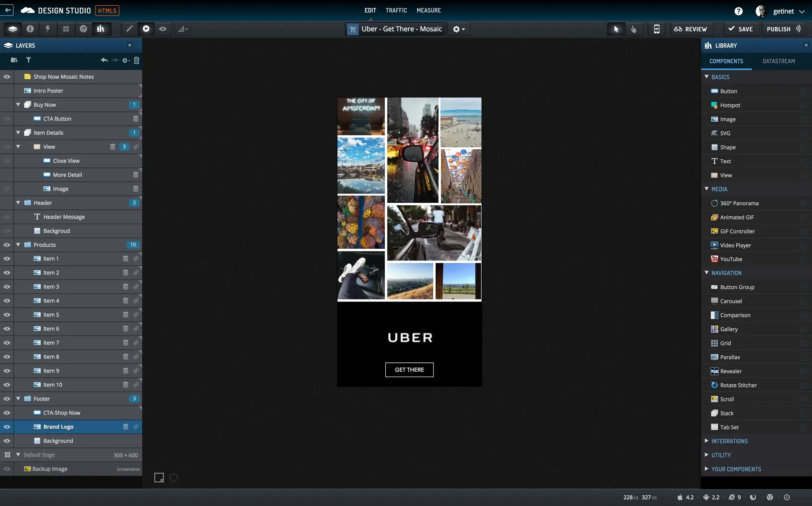This screenshot has height=506, width=812.
Task: Click the lightning bolt actions icon
Action: click(48, 29)
